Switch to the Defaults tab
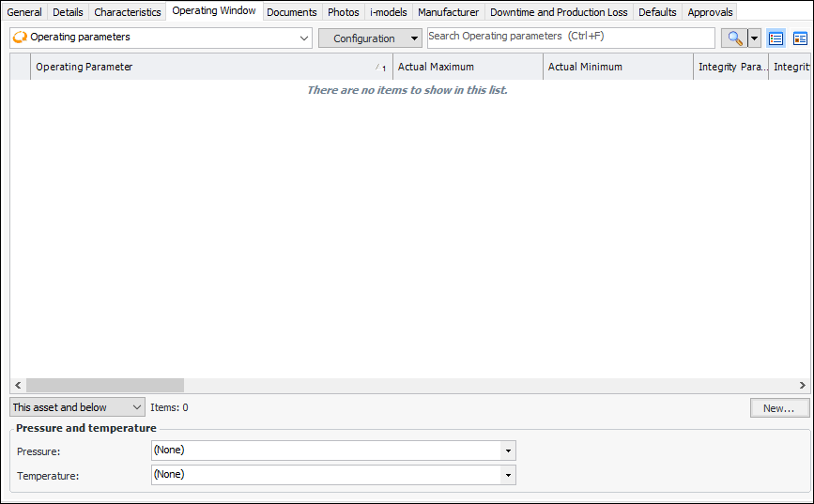814x504 pixels. [657, 12]
